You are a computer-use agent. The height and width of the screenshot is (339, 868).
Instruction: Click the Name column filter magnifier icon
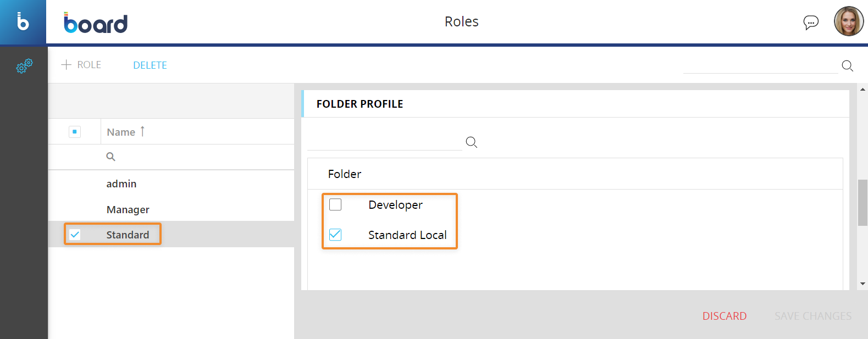(x=110, y=157)
